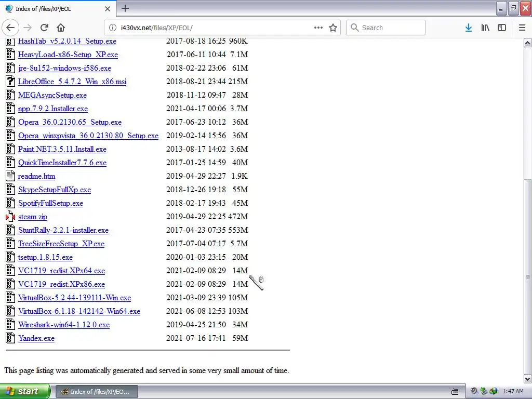The height and width of the screenshot is (399, 532).
Task: Open the SpotifyFullSetup.exe link
Action: tap(50, 203)
